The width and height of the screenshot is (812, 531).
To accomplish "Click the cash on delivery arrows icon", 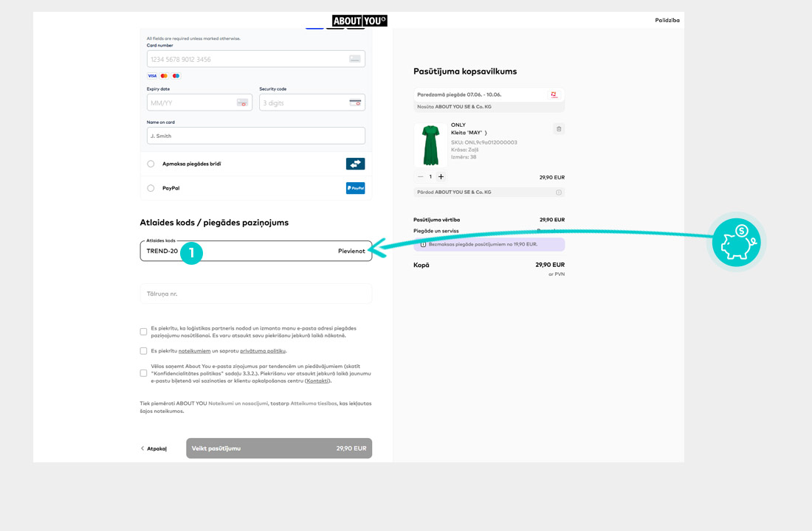I will [355, 164].
